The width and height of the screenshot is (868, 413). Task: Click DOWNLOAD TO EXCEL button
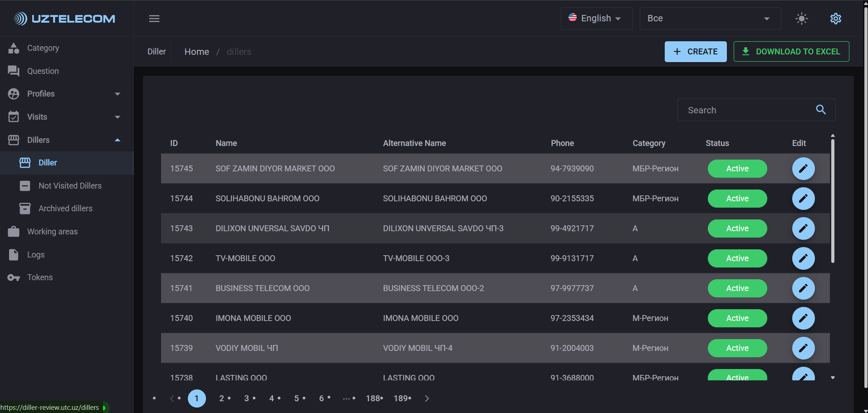click(x=791, y=52)
